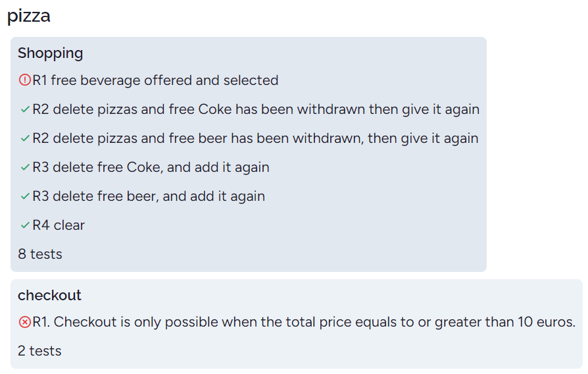Click the pizza project title

28,16
